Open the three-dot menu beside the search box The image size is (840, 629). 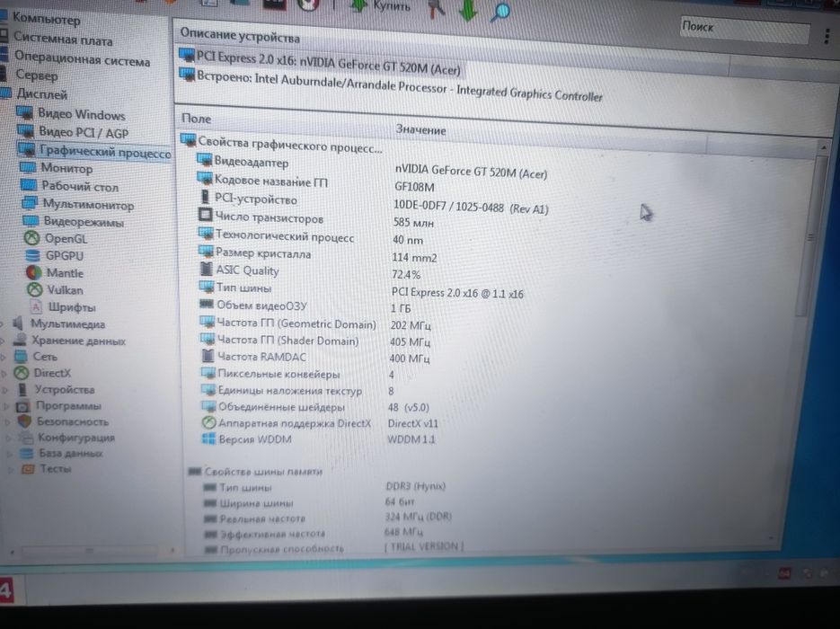pos(827,36)
